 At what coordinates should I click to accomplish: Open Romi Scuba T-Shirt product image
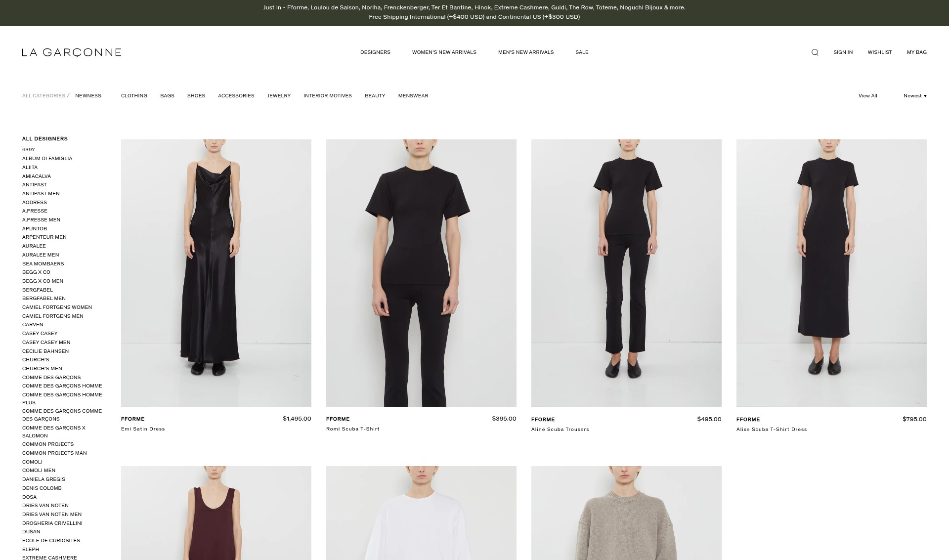tap(421, 273)
